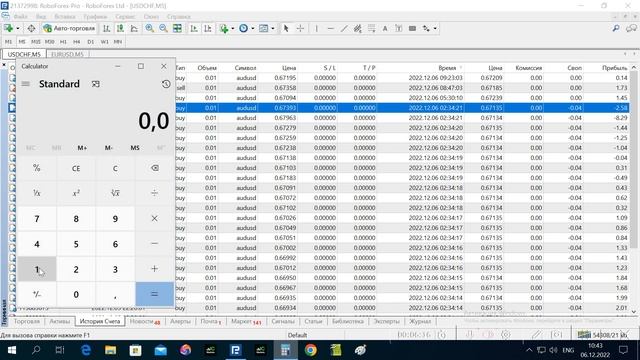Sort by Прибыль column header
The width and height of the screenshot is (640, 360).
click(x=614, y=68)
